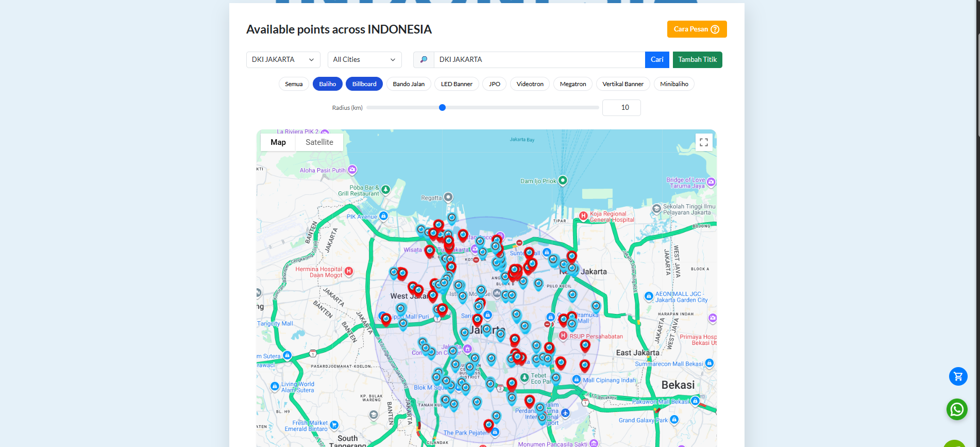The width and height of the screenshot is (980, 447).
Task: Click the Monumen Pancasila Sakti marker
Action: tap(594, 443)
